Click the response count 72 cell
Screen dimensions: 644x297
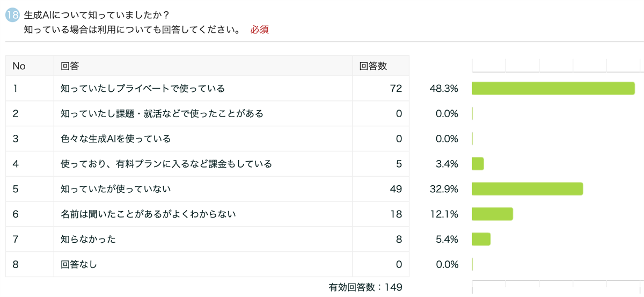pyautogui.click(x=396, y=89)
